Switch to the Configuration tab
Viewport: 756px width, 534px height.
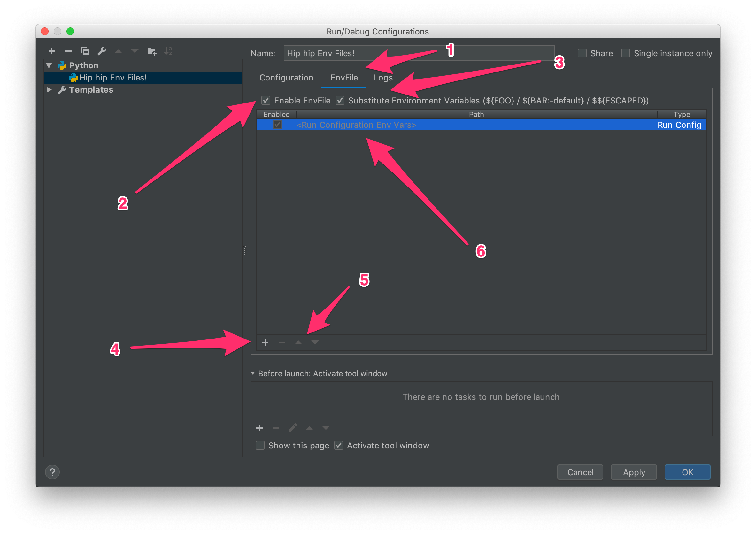click(286, 78)
